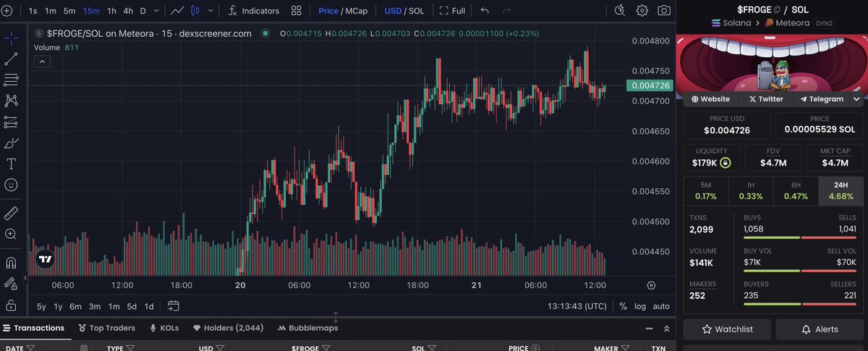The image size is (868, 351).
Task: Switch chart to MCap view
Action: pyautogui.click(x=357, y=11)
